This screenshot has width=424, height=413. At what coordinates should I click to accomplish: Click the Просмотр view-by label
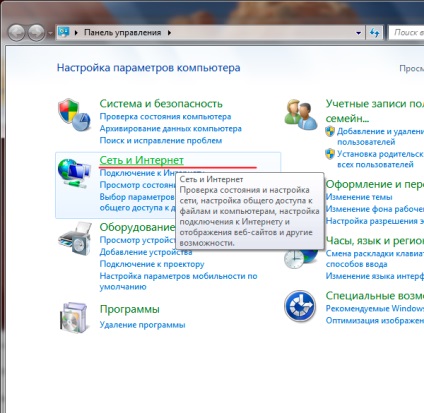click(412, 68)
